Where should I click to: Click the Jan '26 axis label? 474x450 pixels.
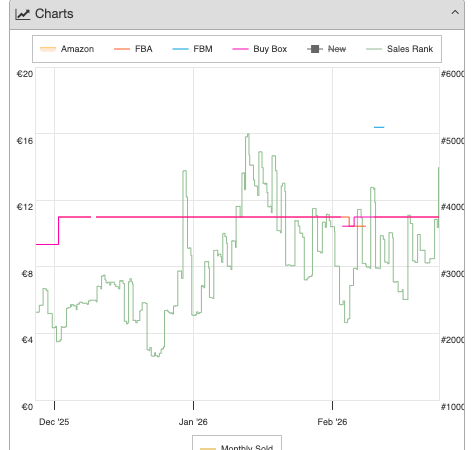pyautogui.click(x=193, y=422)
